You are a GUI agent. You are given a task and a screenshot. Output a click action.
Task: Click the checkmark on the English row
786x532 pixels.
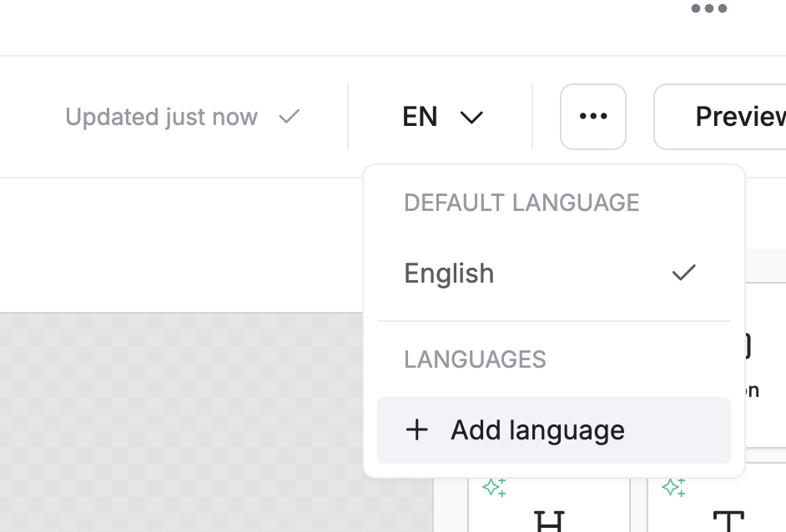point(683,273)
